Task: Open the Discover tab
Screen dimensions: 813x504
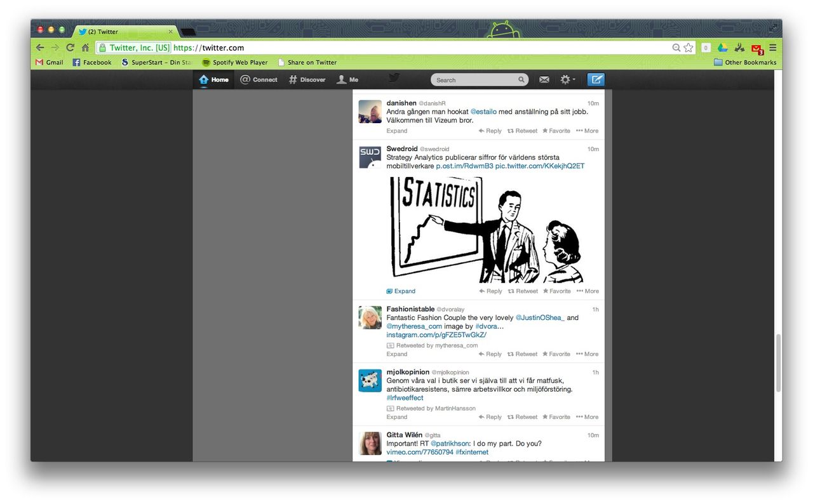Action: (x=307, y=79)
